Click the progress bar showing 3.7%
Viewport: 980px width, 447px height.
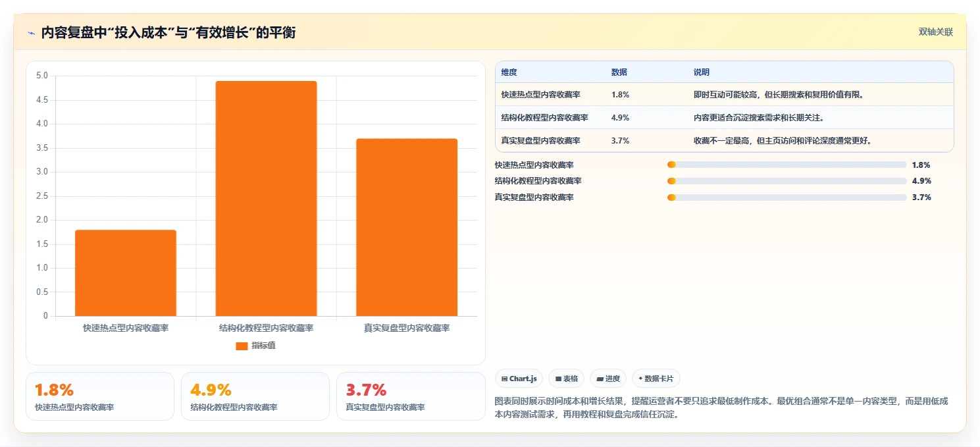787,197
